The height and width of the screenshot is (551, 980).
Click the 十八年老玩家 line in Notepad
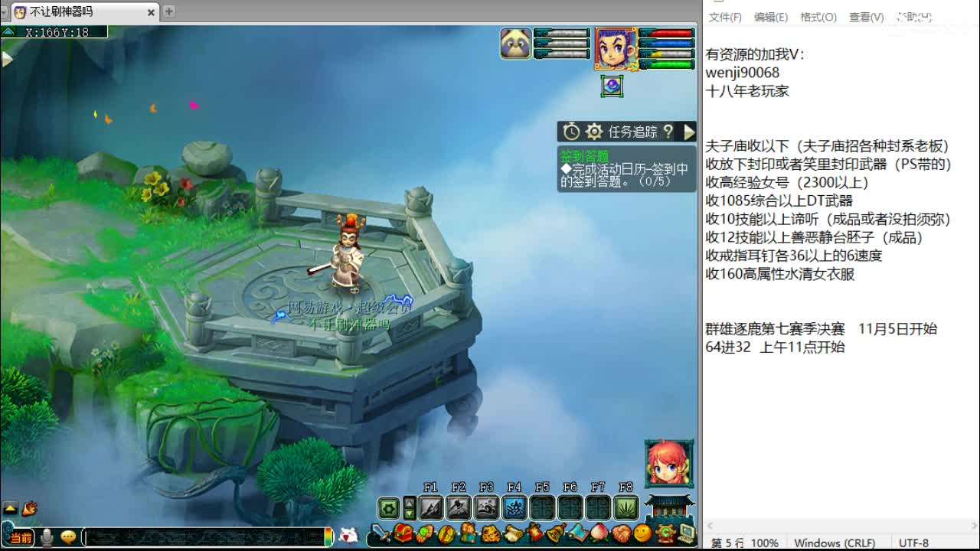tap(746, 91)
